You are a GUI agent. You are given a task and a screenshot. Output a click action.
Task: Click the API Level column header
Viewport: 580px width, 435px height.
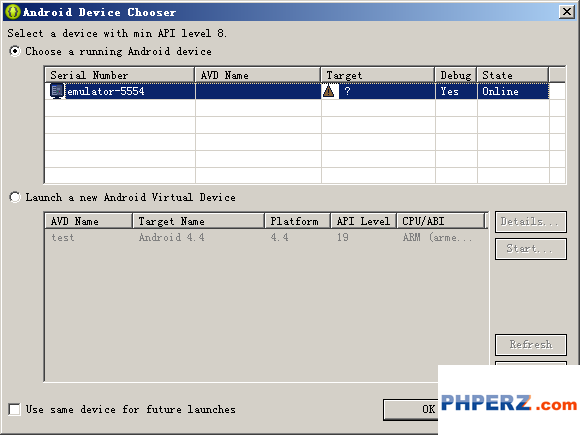click(x=363, y=221)
